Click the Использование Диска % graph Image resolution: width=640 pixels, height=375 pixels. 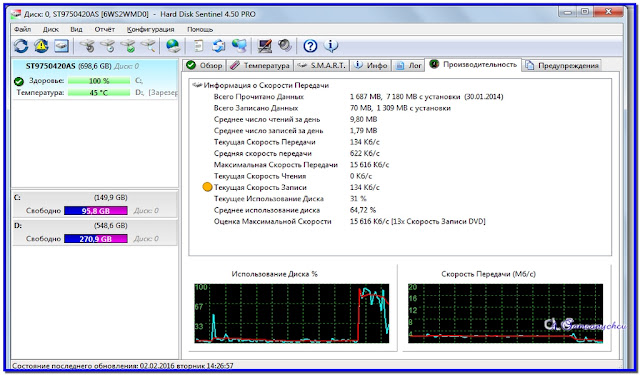291,313
